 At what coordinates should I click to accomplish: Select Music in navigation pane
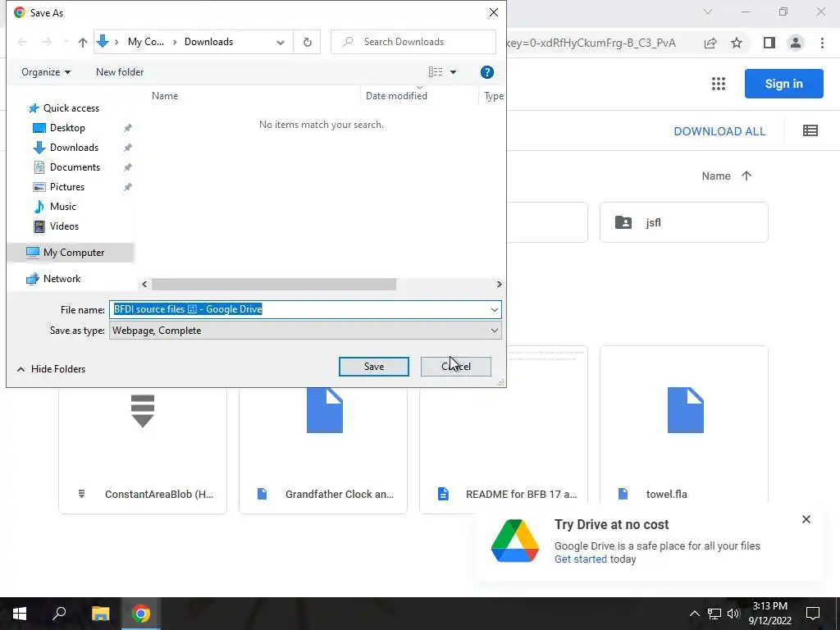tap(62, 207)
